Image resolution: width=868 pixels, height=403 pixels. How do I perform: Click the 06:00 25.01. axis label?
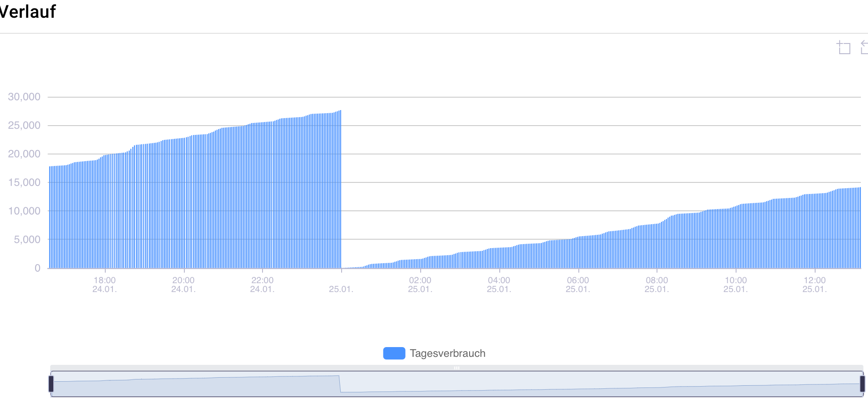(578, 284)
